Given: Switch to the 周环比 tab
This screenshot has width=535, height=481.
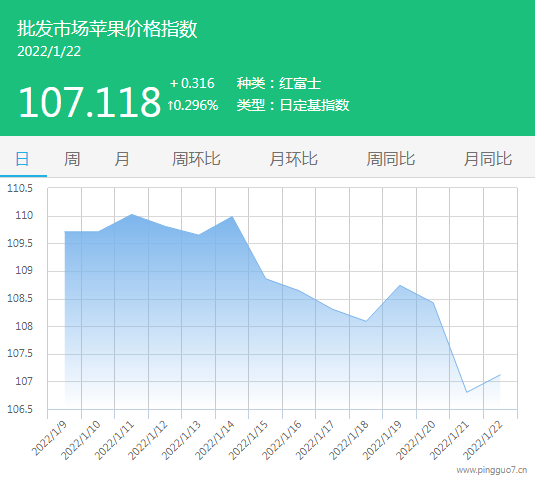Looking at the screenshot, I should [196, 159].
